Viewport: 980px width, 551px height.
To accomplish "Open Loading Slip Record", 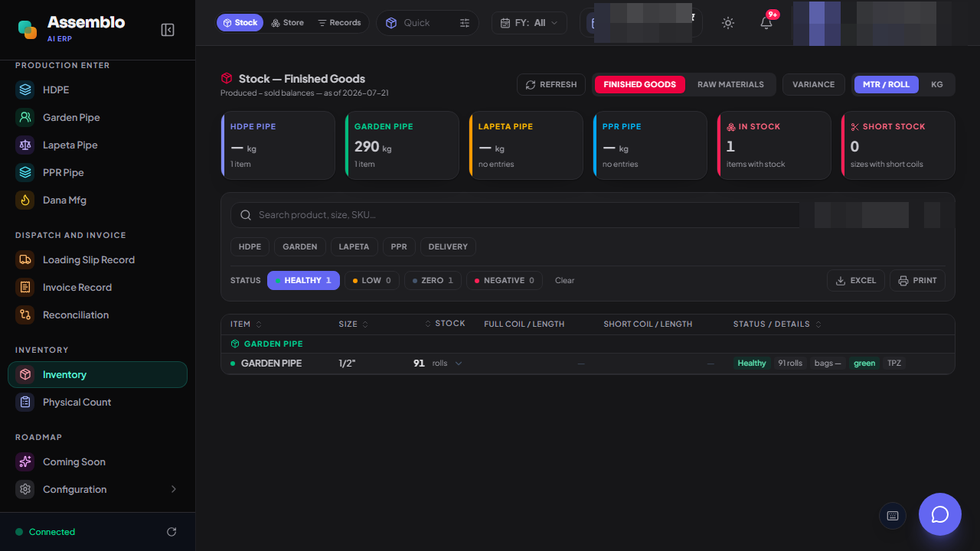I will [97, 259].
